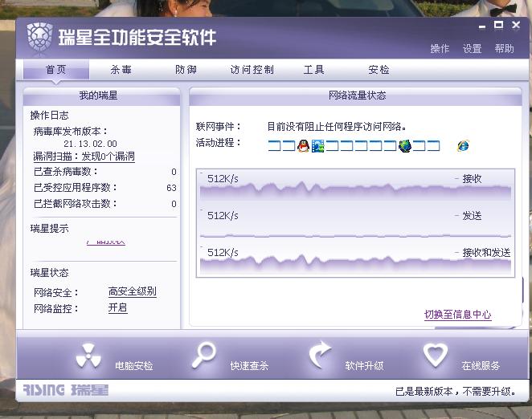The height and width of the screenshot is (419, 532).
Task: Click the 已是最新版本 status text
Action: coord(456,392)
